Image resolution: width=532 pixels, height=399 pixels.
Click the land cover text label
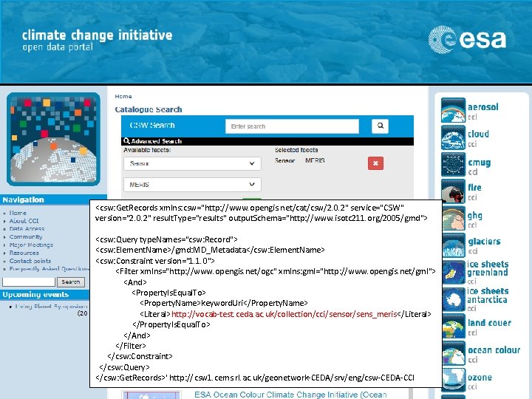coord(489,323)
